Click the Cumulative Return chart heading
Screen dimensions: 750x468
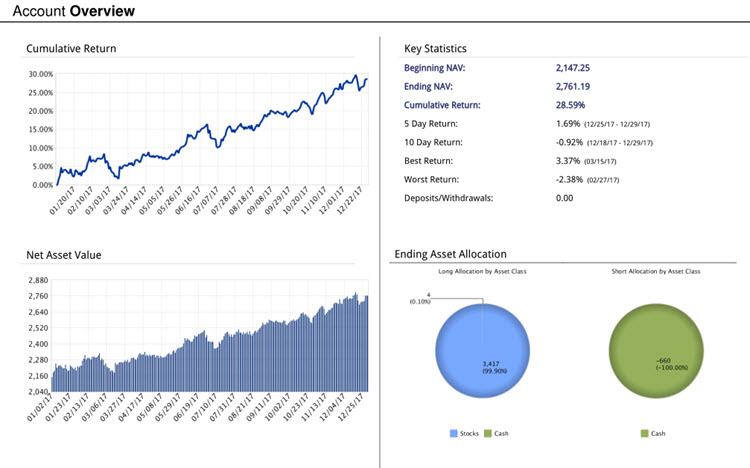pyautogui.click(x=71, y=48)
